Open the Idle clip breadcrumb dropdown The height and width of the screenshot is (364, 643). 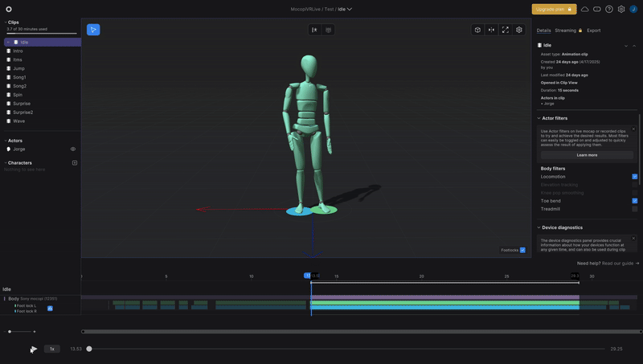coord(345,9)
